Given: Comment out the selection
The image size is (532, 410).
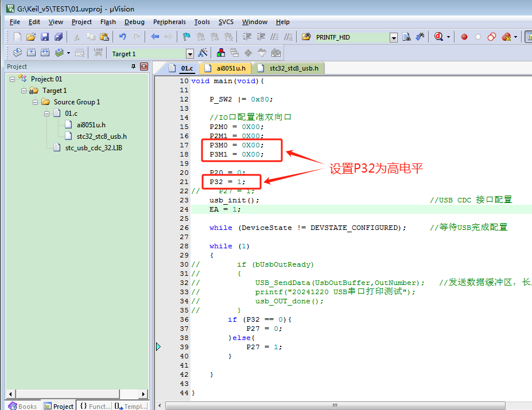Looking at the screenshot, I should tap(274, 37).
